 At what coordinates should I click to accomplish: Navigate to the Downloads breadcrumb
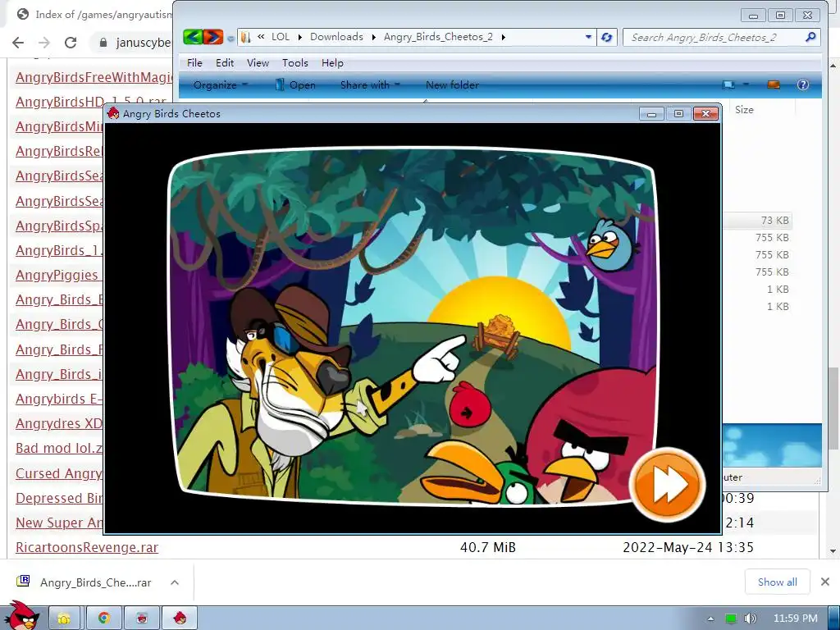point(336,37)
